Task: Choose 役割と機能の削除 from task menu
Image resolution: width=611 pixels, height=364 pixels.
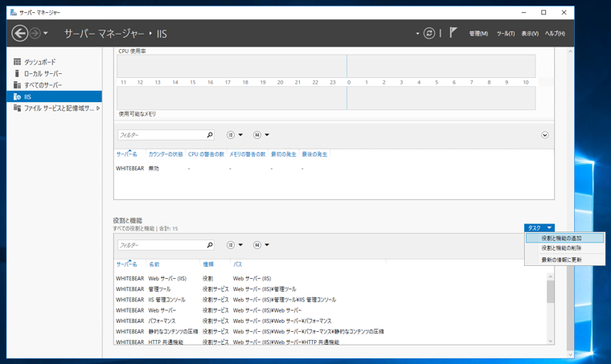Action: 564,248
